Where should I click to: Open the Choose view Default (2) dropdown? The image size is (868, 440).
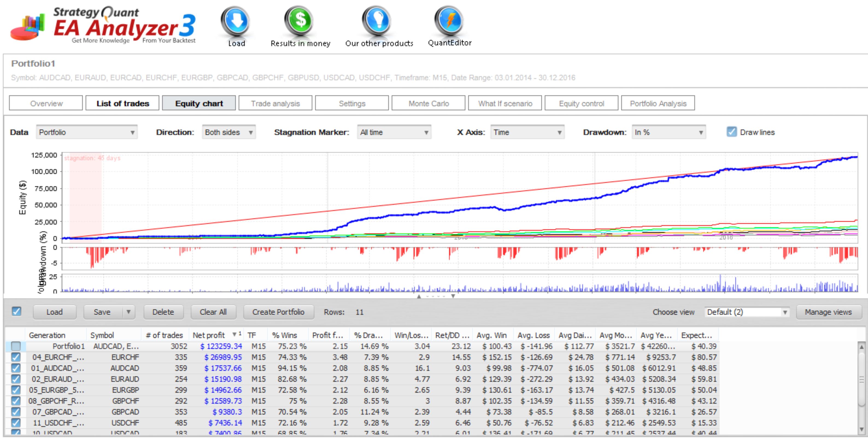pos(747,312)
